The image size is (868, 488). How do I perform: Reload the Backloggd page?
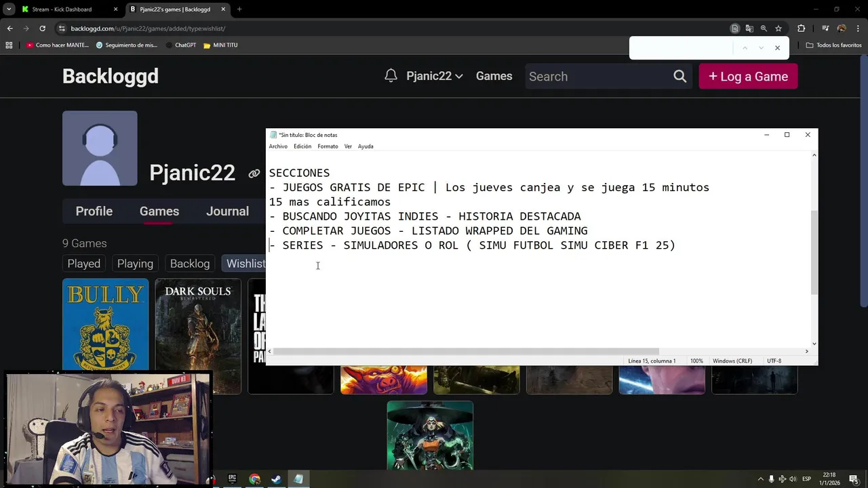(42, 28)
